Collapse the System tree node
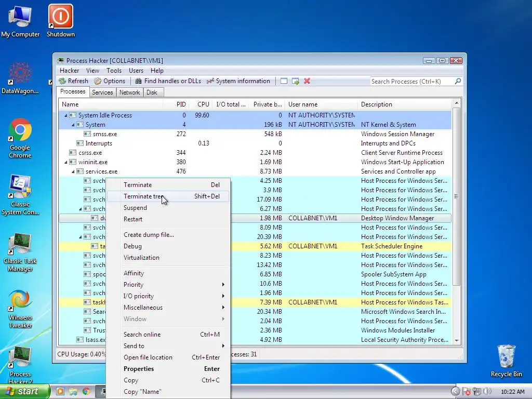This screenshot has width=532, height=399. tap(73, 125)
